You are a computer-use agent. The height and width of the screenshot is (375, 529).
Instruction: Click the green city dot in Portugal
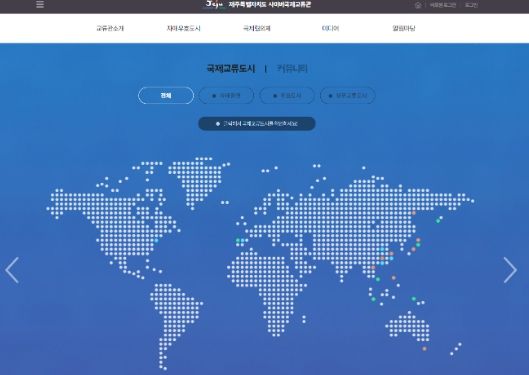tap(238, 240)
